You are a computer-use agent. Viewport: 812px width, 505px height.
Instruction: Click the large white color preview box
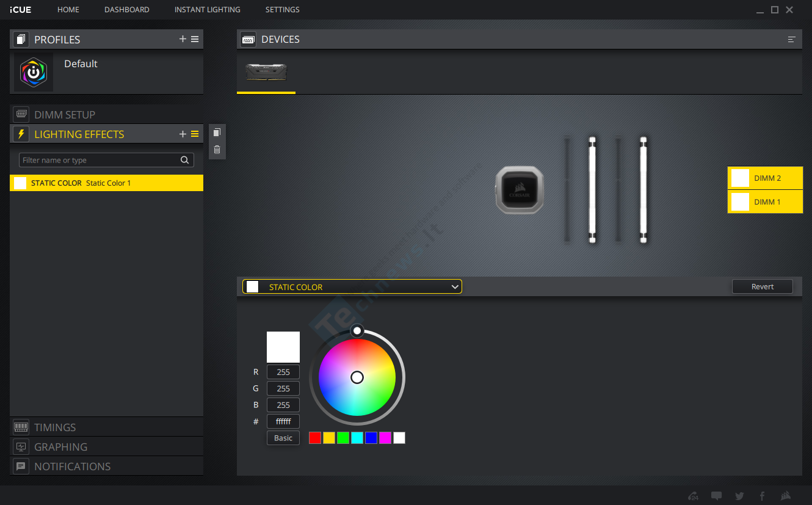click(283, 347)
